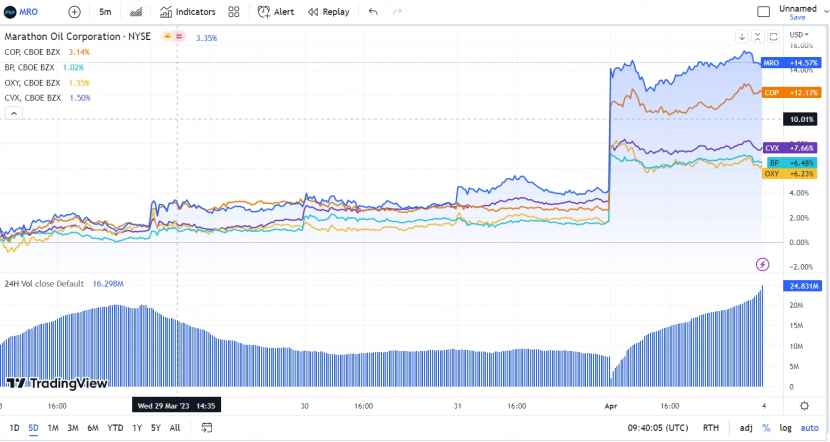The height and width of the screenshot is (442, 830).
Task: Select the 1M time range
Action: pos(53,428)
